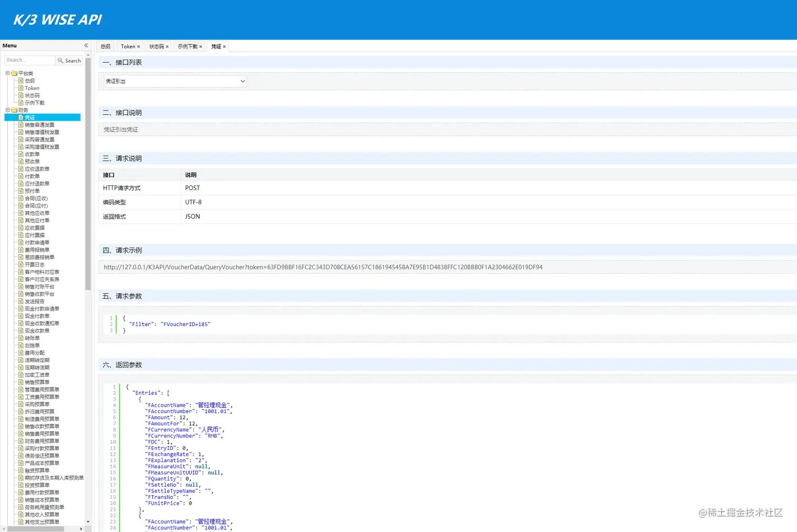Image resolution: width=797 pixels, height=532 pixels.
Task: Open 加密工资单 tree entry
Action: point(37,376)
